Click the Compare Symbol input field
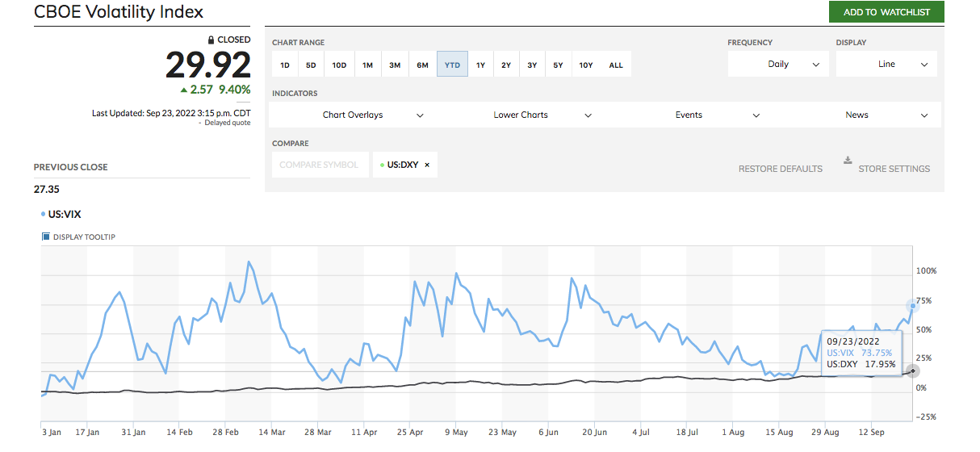This screenshot has height=452, width=980. (x=318, y=165)
